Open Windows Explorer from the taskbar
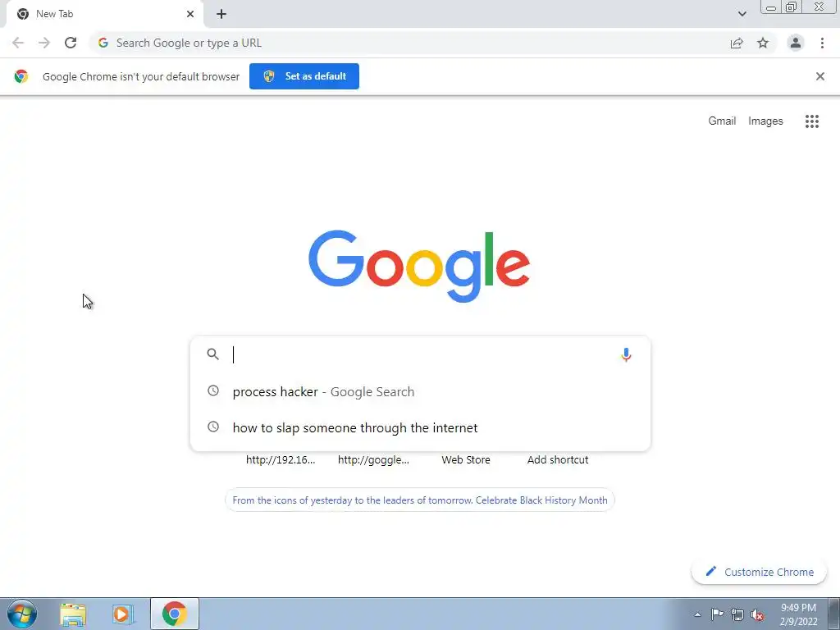Screen dimensions: 840x630 [73, 614]
